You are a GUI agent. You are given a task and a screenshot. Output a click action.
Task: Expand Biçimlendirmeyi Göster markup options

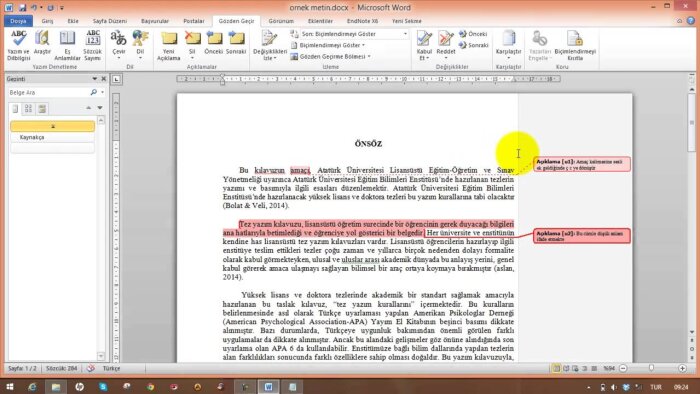[328, 45]
